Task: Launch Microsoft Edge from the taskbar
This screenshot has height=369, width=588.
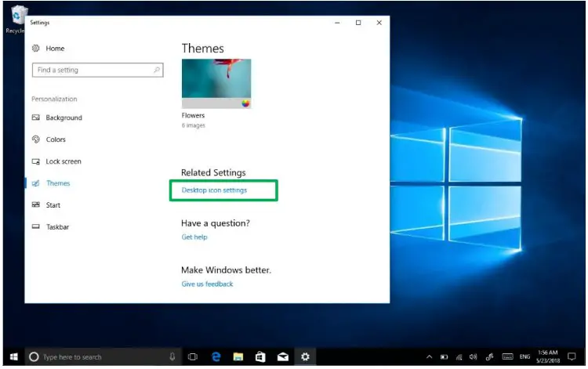Action: tap(216, 357)
